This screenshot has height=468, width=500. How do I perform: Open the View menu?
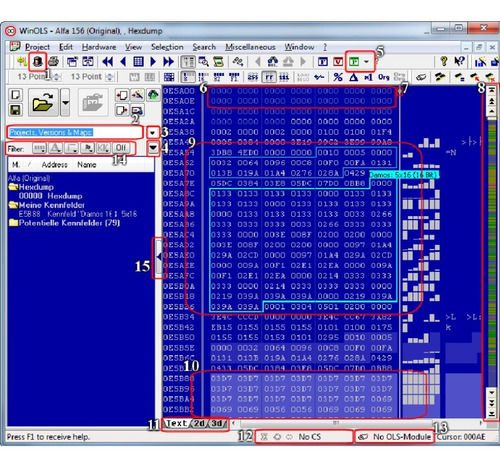click(x=134, y=47)
